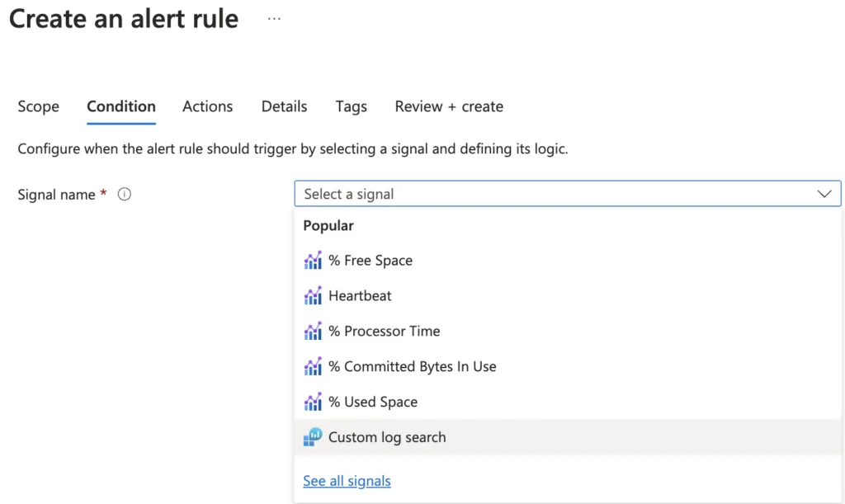Click the Heartbeat metric chart icon

313,296
